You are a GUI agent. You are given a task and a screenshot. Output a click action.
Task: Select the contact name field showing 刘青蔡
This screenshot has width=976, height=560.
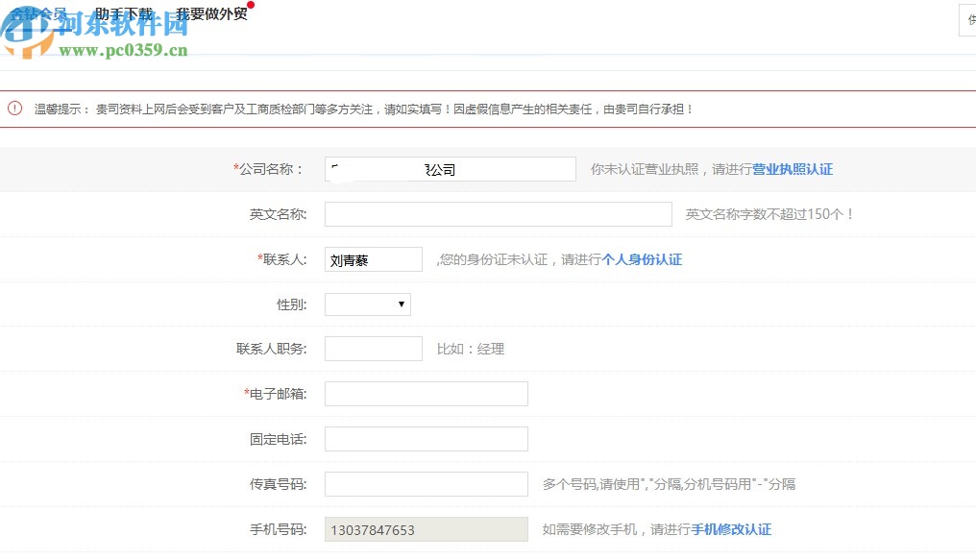pyautogui.click(x=373, y=258)
